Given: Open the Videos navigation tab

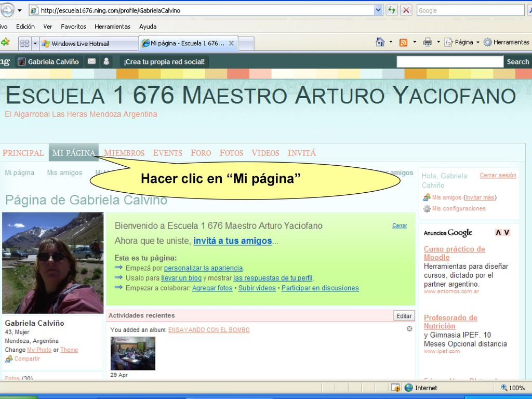Looking at the screenshot, I should (x=265, y=153).
